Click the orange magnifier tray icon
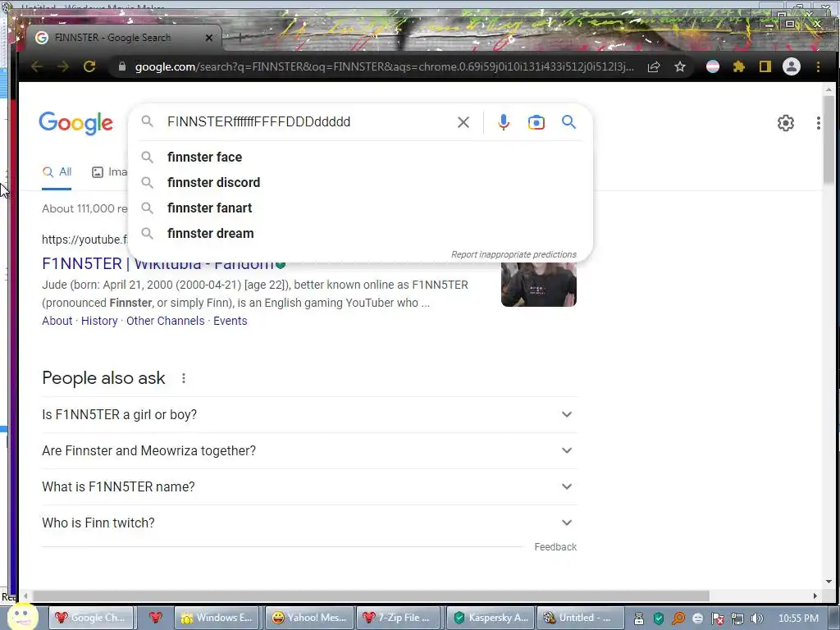This screenshot has height=630, width=840. click(678, 619)
